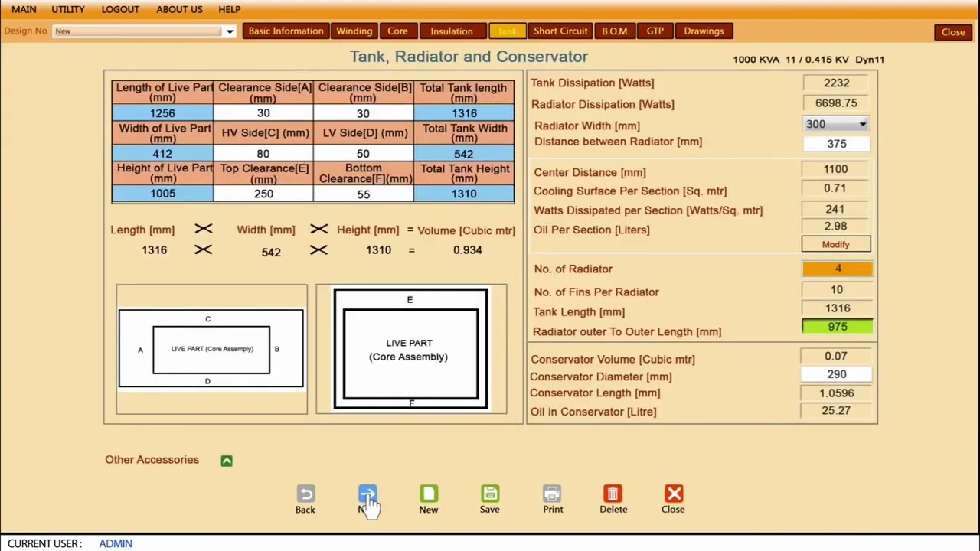Open the B.O.M. tab
This screenshot has height=551, width=980.
coord(616,31)
